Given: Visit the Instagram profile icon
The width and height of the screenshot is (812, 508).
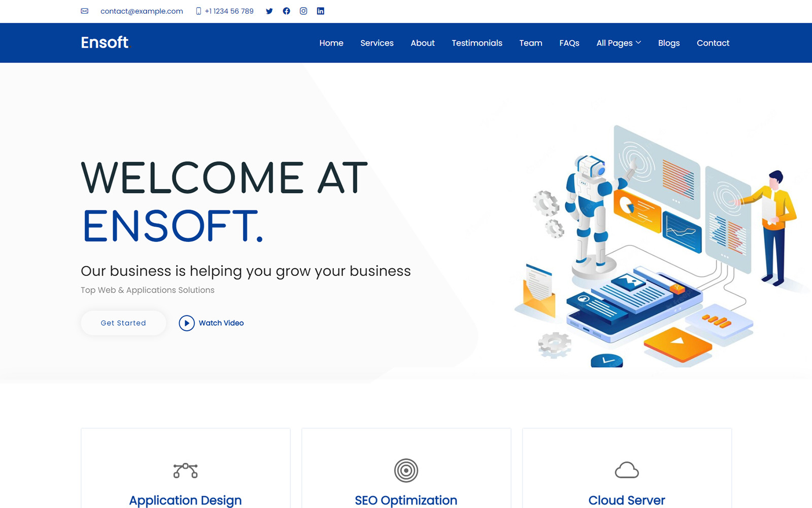Looking at the screenshot, I should (303, 11).
